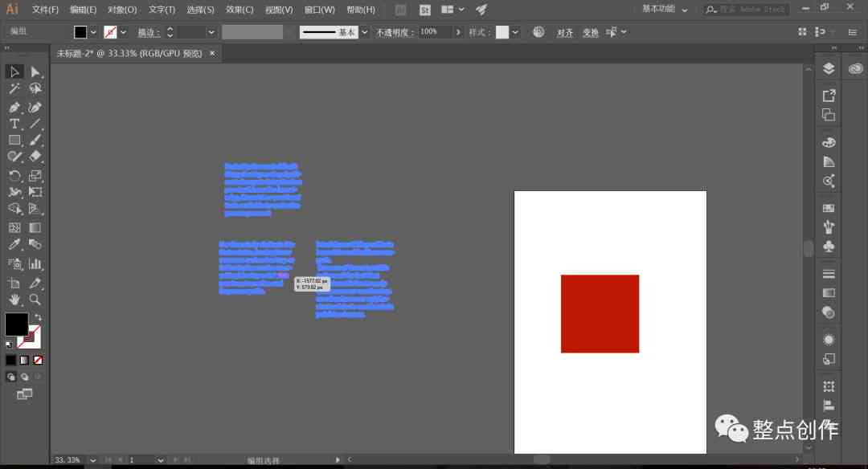868x469 pixels.
Task: Expand the brush definition 基本 dropdown
Action: 364,32
